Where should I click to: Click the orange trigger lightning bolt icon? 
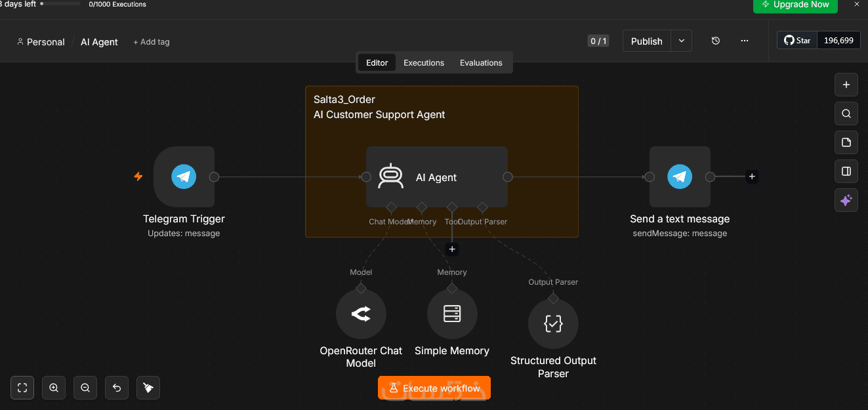(138, 176)
